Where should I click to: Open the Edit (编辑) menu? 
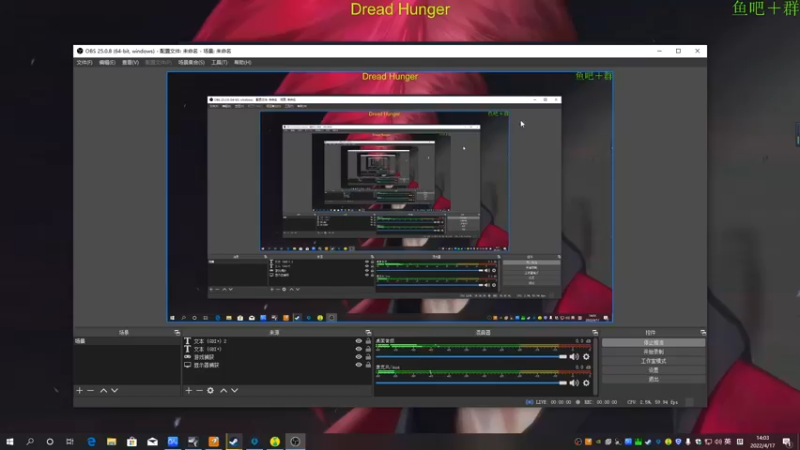coord(107,62)
